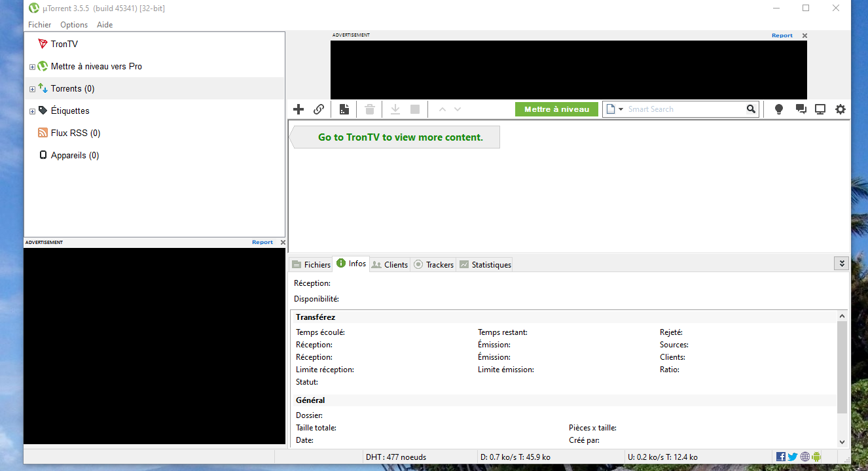Start the torrent download arrow icon

395,109
